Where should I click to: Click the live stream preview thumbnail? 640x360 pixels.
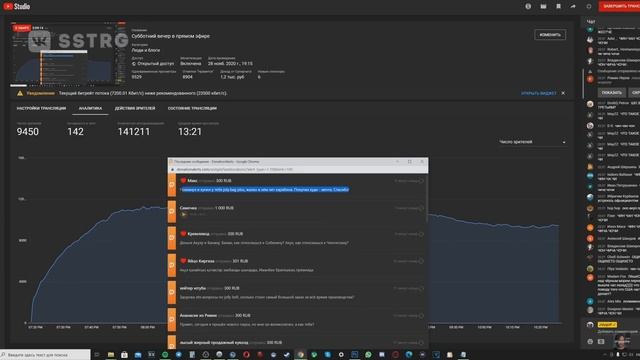[x=69, y=53]
